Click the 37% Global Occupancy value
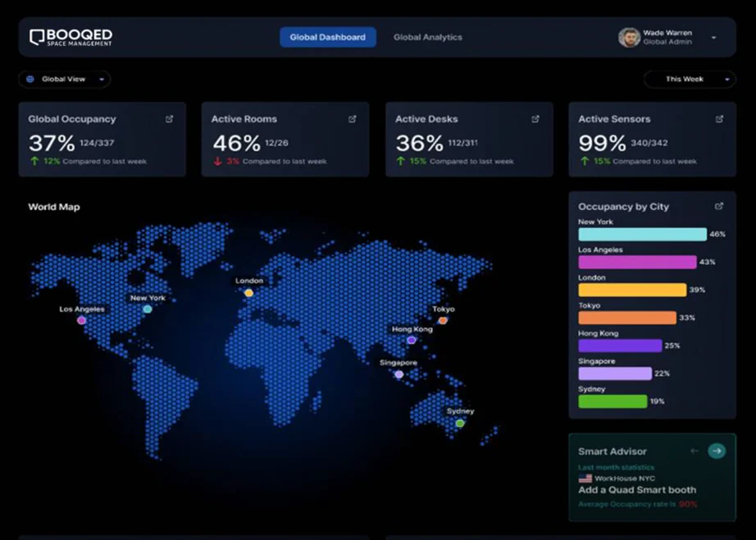Viewport: 756px width, 540px height. [x=52, y=143]
